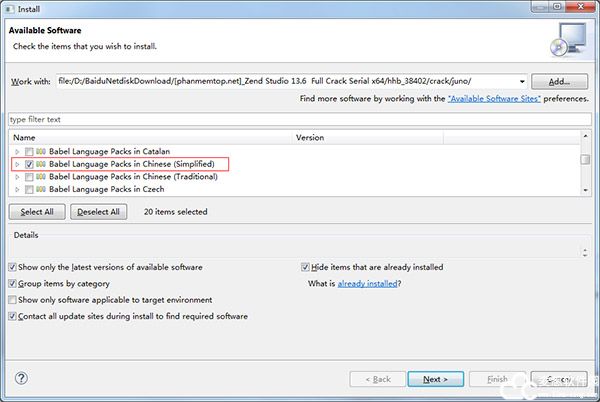The width and height of the screenshot is (600, 402).
Task: Click the Chinese (Traditional) pack category icon
Action: pyautogui.click(x=42, y=176)
